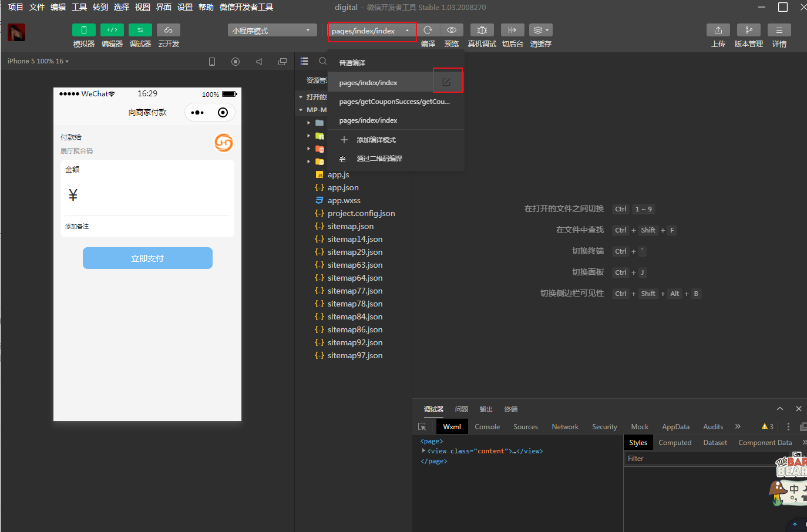Collapse the pages/index/index compile mode dropdown
Image resolution: width=807 pixels, height=532 pixels.
[372, 31]
